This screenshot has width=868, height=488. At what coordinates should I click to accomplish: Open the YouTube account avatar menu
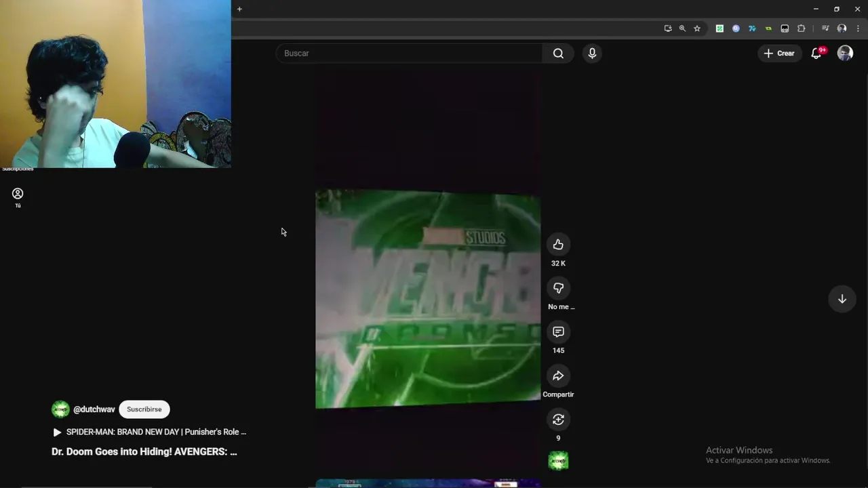click(x=845, y=54)
